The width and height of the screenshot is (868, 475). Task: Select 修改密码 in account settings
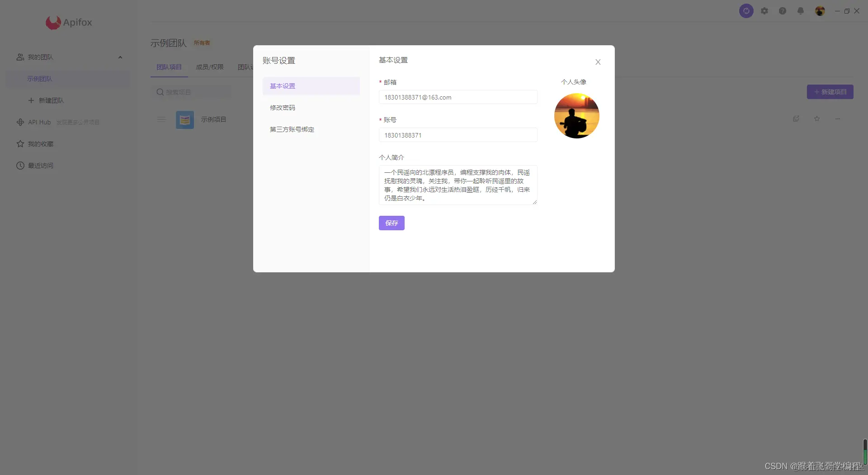[311, 108]
